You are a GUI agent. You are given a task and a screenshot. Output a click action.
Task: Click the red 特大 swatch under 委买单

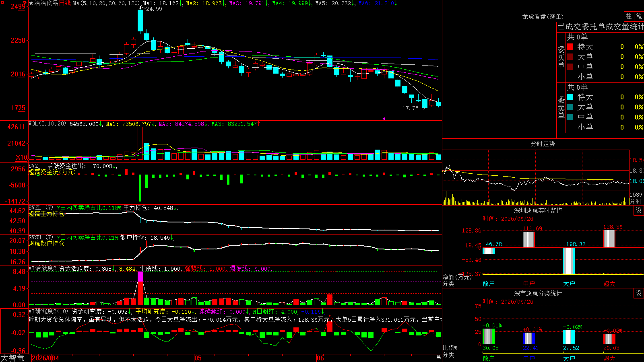[x=570, y=47]
